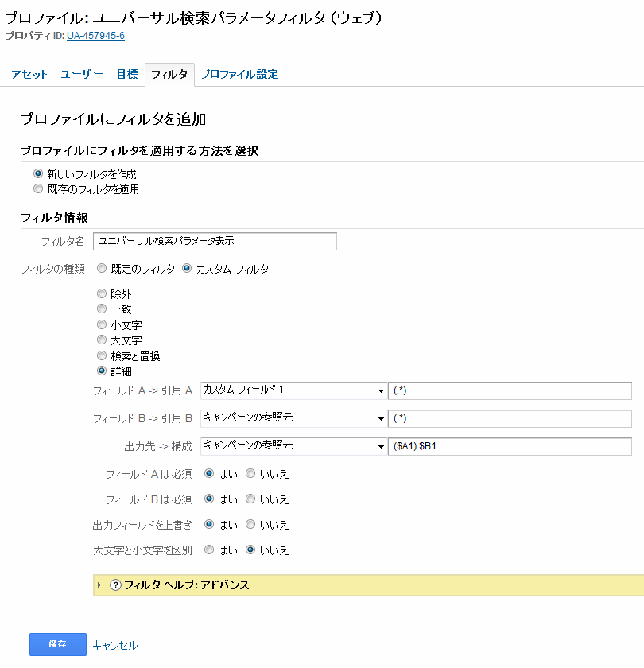
Task: Click the フィルタ名 text field
Action: (215, 241)
